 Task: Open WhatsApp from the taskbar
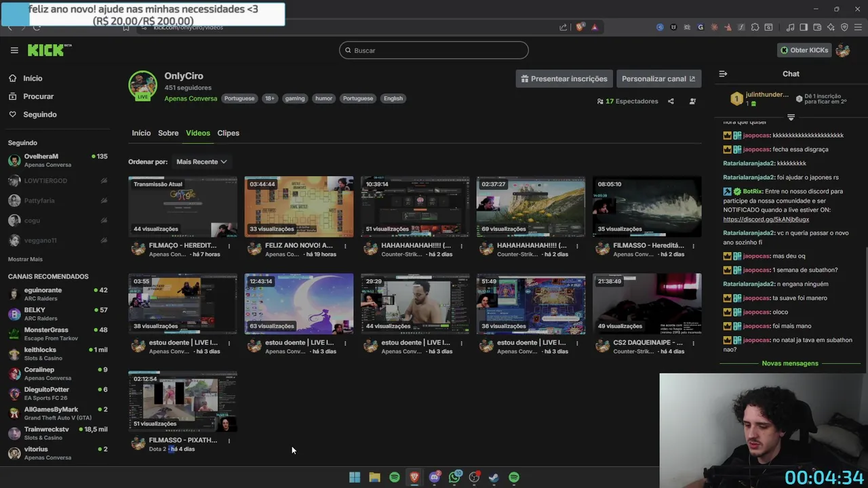[454, 477]
